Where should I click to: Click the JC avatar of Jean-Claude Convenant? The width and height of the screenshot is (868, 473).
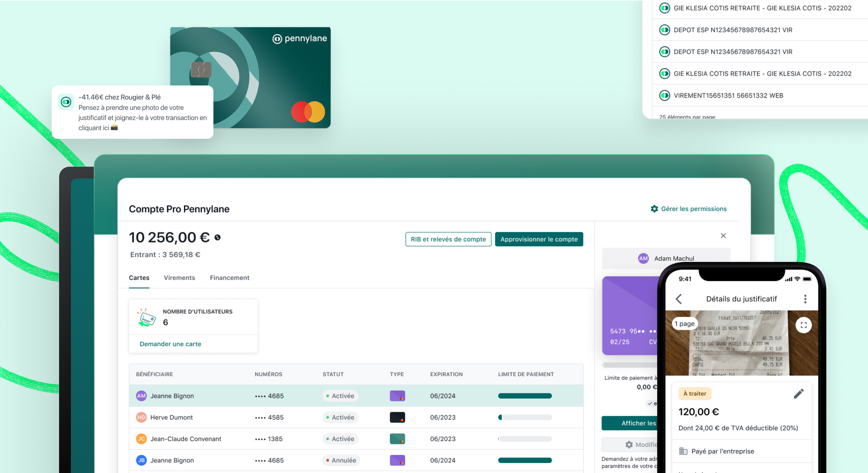141,439
